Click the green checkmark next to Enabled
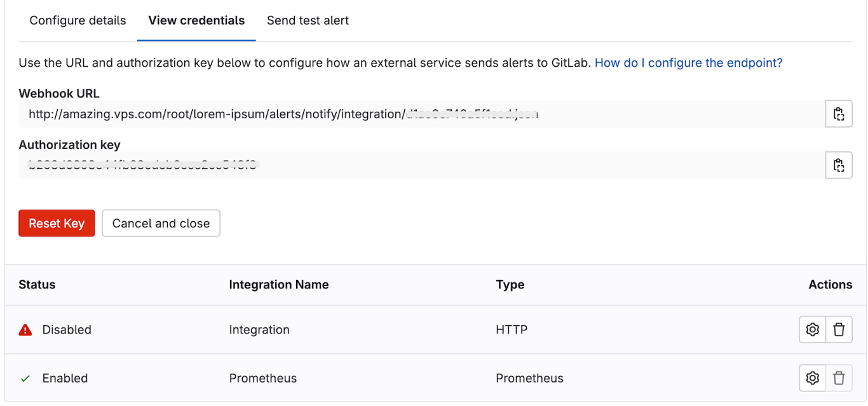This screenshot has height=406, width=868. [x=24, y=377]
